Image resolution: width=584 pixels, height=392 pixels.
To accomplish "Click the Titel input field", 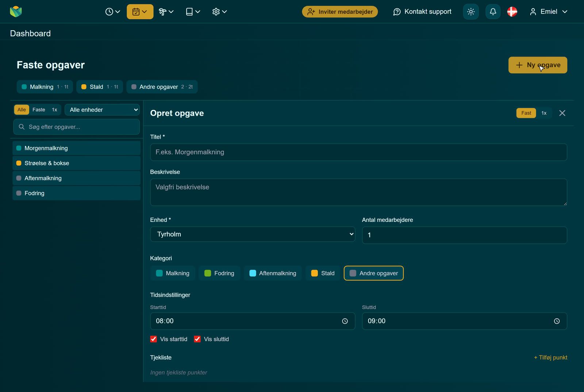I will (x=358, y=152).
